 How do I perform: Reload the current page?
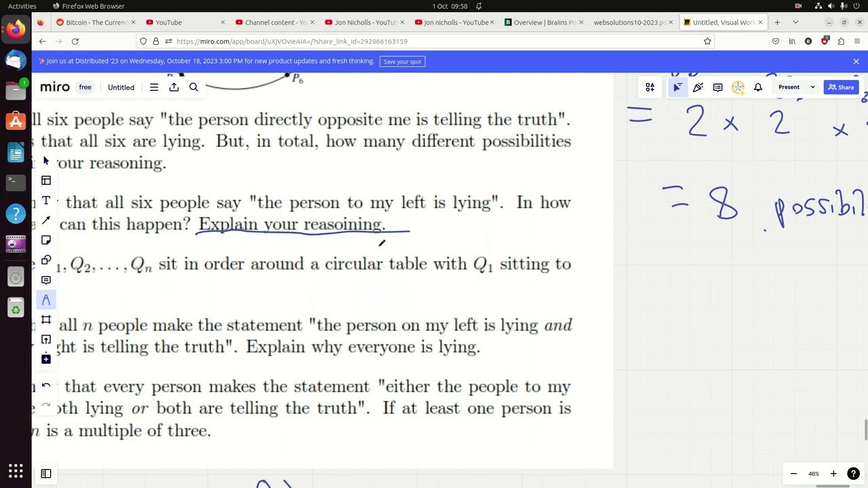pyautogui.click(x=75, y=41)
